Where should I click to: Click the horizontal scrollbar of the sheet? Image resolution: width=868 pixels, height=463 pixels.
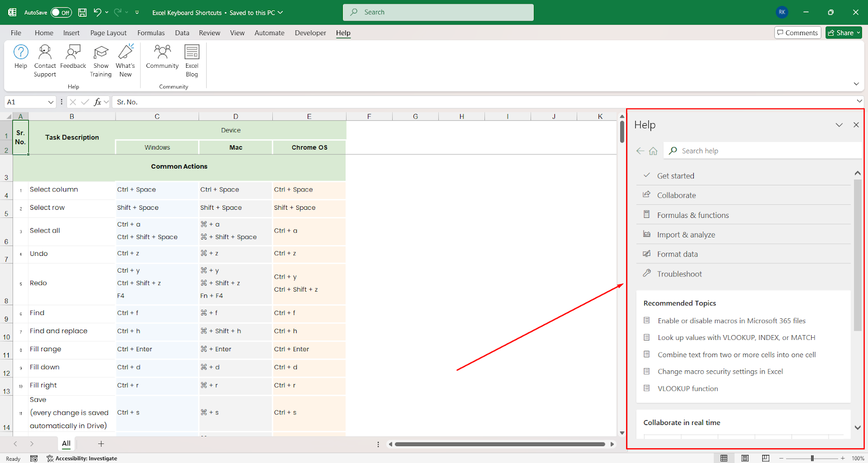pyautogui.click(x=500, y=444)
